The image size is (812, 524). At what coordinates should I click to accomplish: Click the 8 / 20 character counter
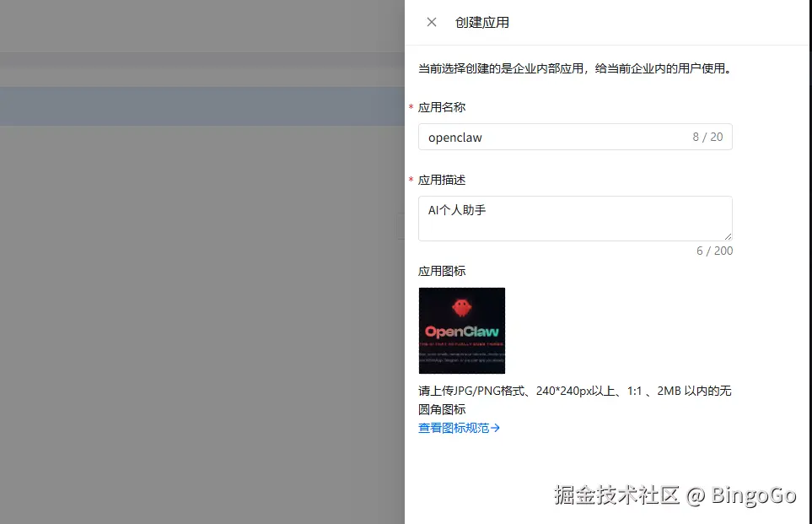(707, 137)
